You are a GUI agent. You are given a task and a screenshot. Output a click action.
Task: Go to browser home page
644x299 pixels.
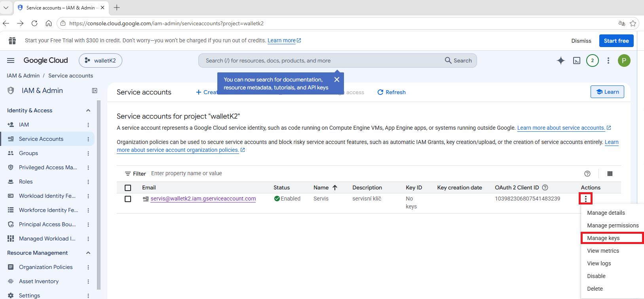49,23
